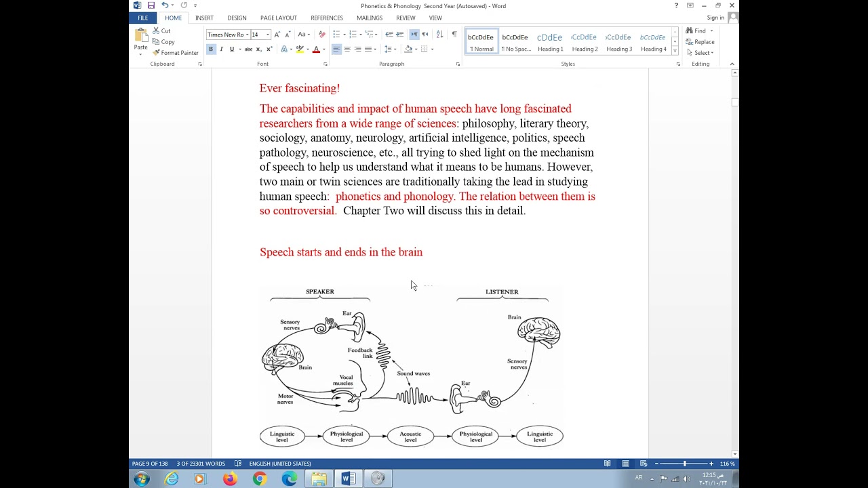Toggle left-to-right text direction
This screenshot has height=488, width=868.
(x=414, y=35)
